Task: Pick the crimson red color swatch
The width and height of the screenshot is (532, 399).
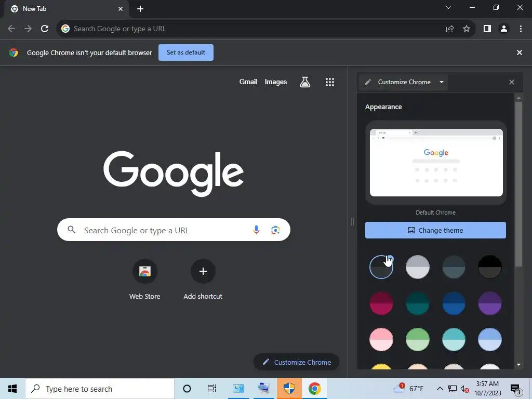Action: 381,303
